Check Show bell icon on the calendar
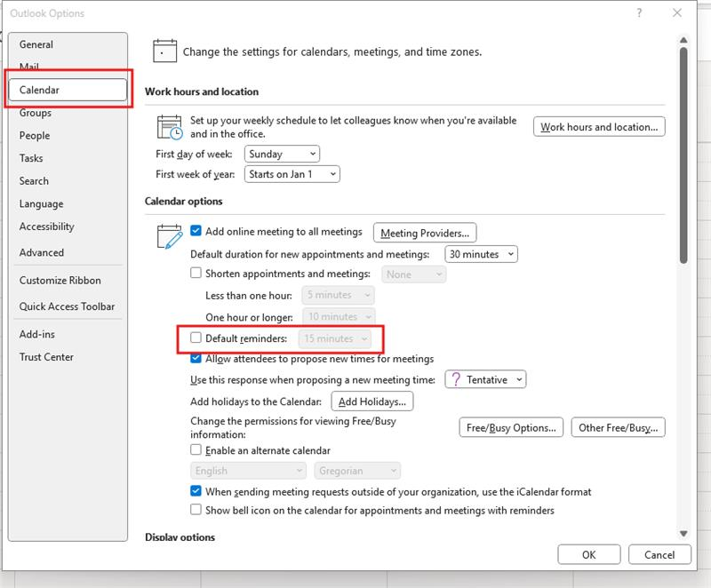 (x=196, y=510)
